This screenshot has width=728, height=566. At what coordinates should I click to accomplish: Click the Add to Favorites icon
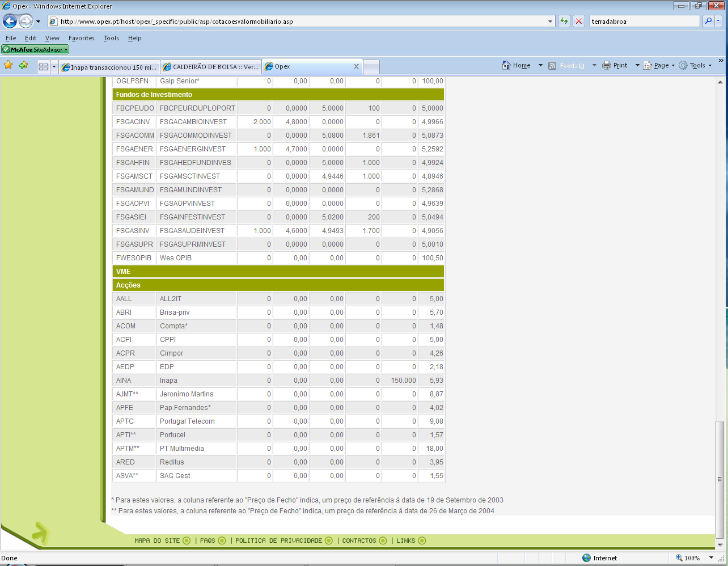[x=23, y=66]
